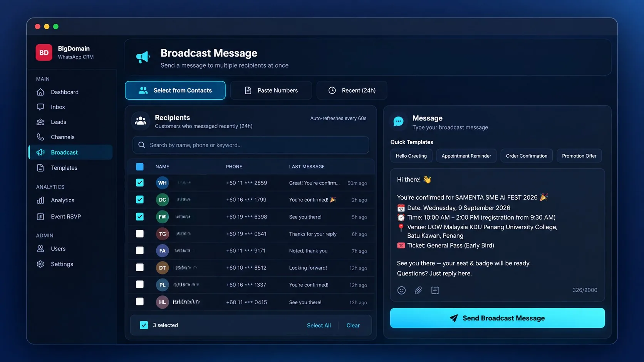Uncheck the WH recipient row checkbox
This screenshot has height=362, width=644.
pyautogui.click(x=140, y=183)
